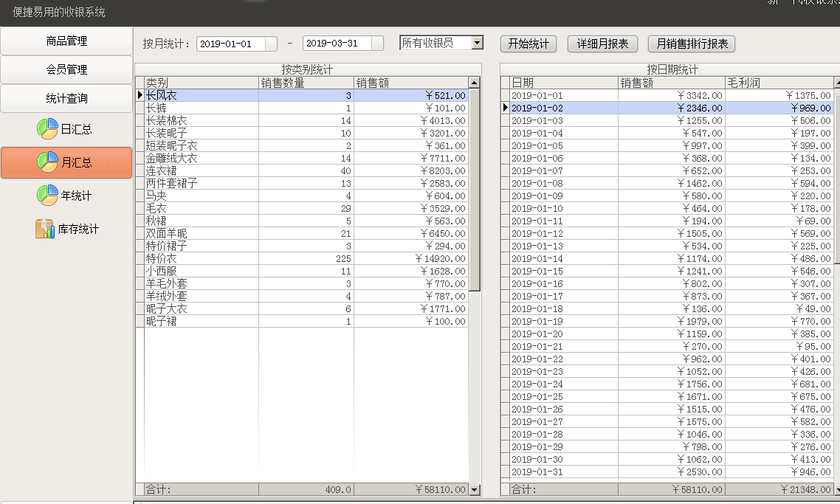The width and height of the screenshot is (840, 504).
Task: Expand the 所有收银员 cashier dropdown
Action: 477,43
